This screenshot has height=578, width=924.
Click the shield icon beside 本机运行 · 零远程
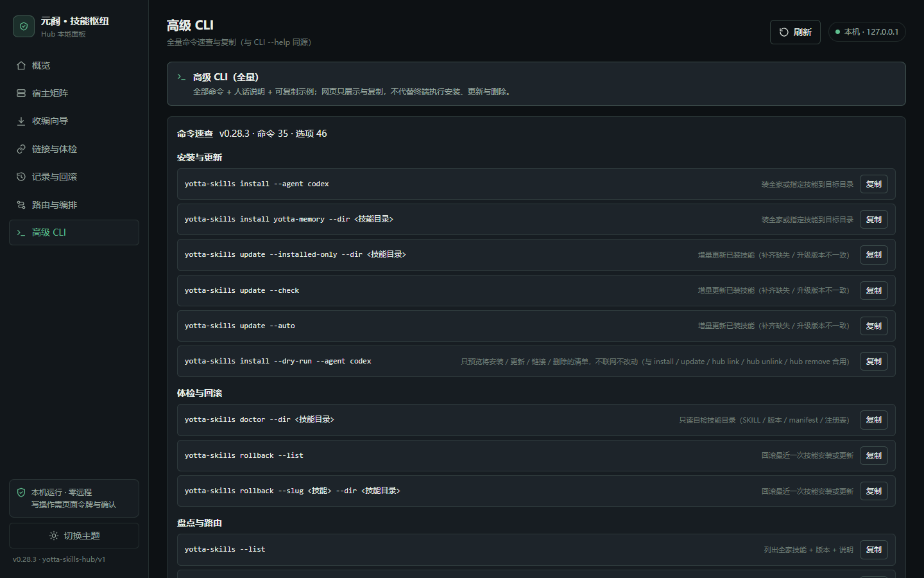(21, 493)
